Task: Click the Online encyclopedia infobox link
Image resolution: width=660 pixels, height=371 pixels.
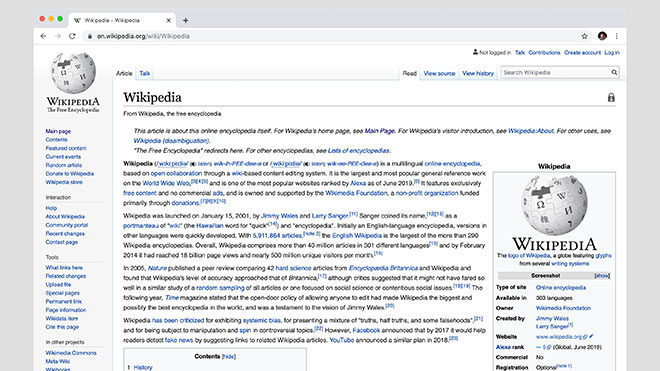Action: 561,288
